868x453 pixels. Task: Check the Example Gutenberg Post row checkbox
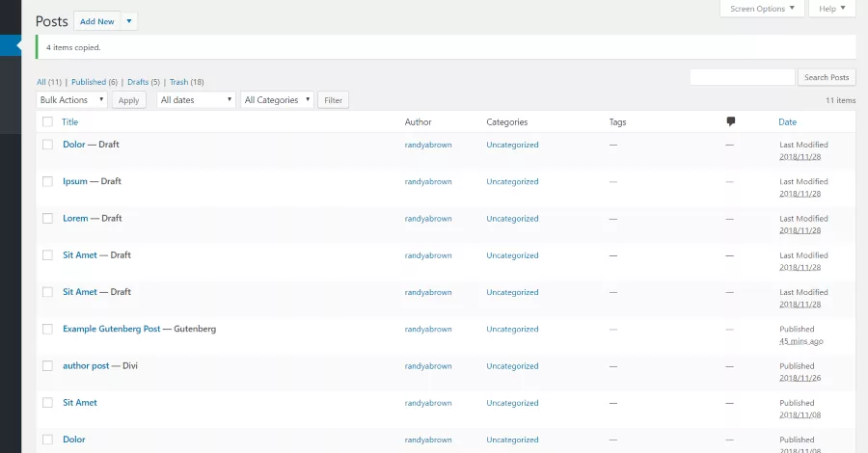point(47,329)
